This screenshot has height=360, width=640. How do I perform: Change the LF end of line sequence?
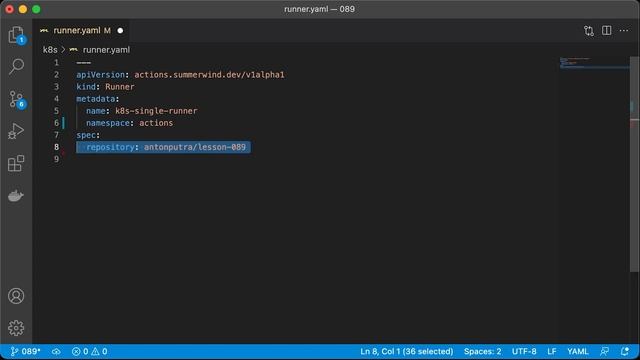552,351
